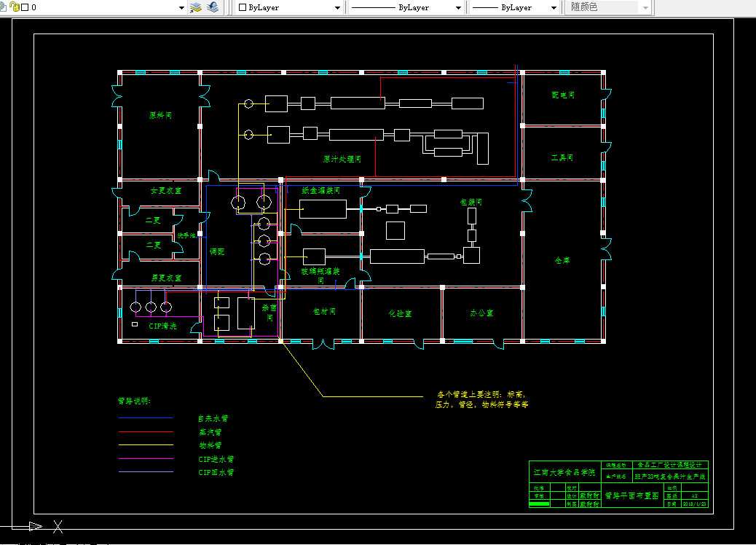
Task: Open the ByLayer linetype dropdown
Action: (x=458, y=8)
